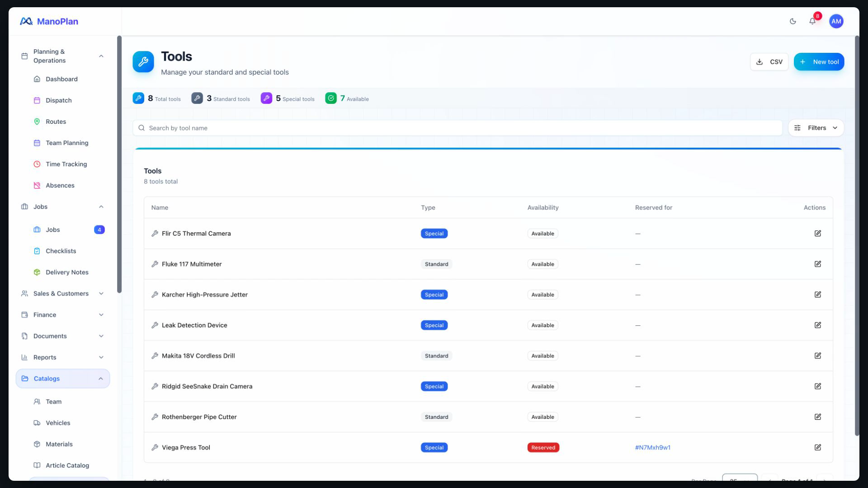
Task: Expand Documents section
Action: (62, 336)
